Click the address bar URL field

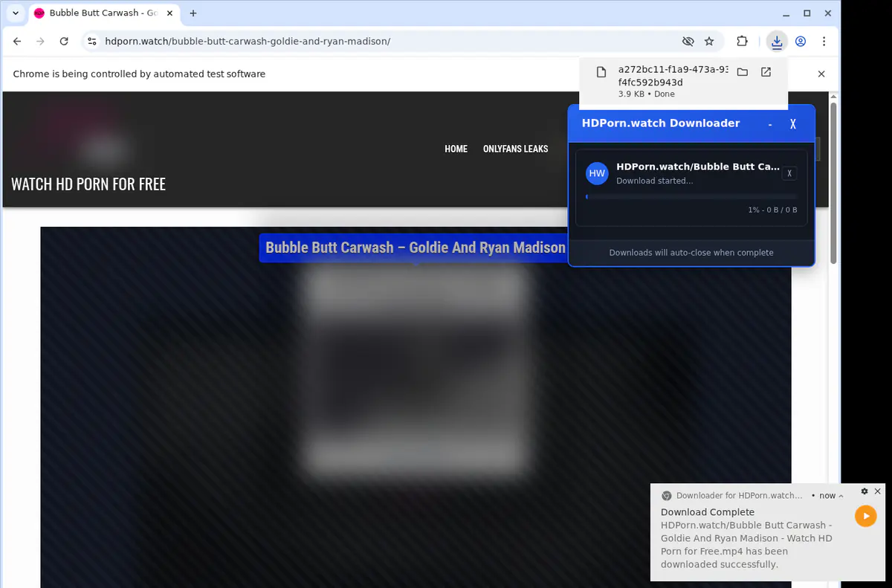pos(387,42)
